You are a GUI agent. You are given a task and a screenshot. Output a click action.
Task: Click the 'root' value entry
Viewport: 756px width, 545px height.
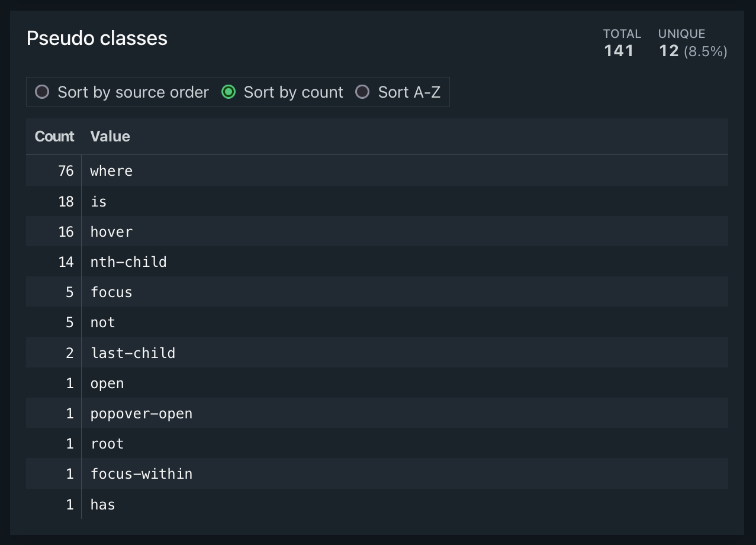click(107, 444)
